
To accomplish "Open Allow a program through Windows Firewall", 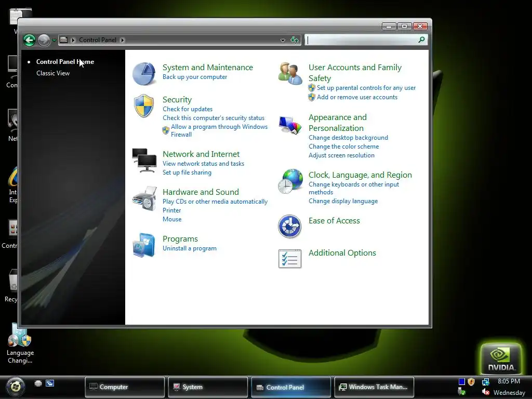I will click(219, 130).
